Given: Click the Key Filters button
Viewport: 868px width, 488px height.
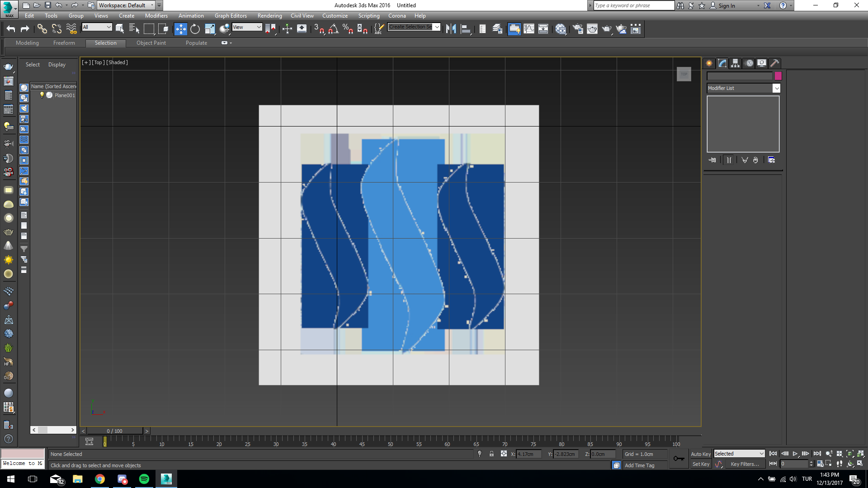Looking at the screenshot, I should point(745,464).
